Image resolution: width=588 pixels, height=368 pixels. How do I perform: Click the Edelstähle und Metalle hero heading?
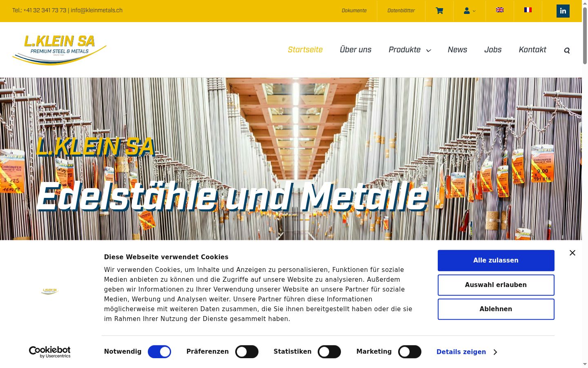click(232, 197)
